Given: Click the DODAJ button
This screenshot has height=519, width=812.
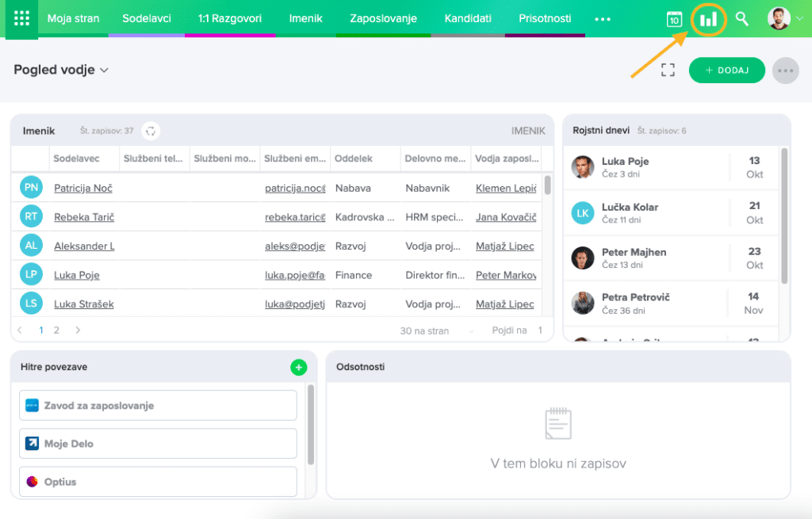Looking at the screenshot, I should [726, 71].
